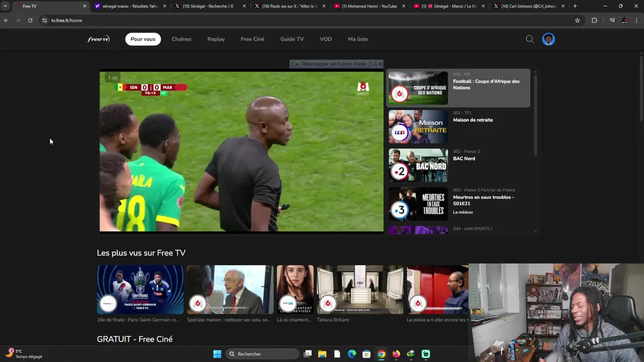Click 'Meurtres en eaux troubles - S01E21' title
The height and width of the screenshot is (362, 644).
[x=484, y=200]
